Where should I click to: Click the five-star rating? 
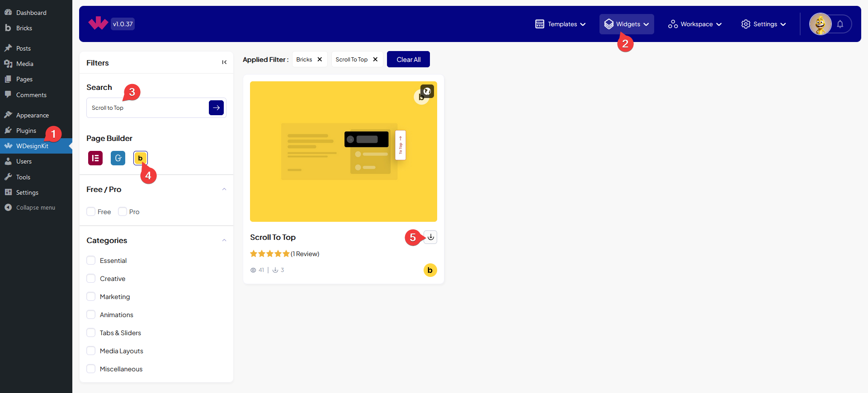click(270, 254)
